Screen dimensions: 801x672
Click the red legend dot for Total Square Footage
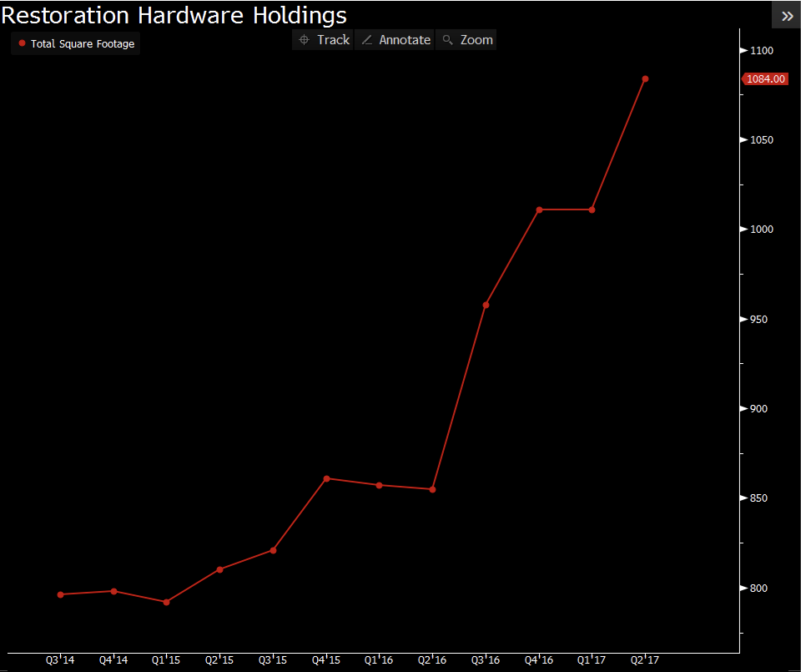coord(22,43)
